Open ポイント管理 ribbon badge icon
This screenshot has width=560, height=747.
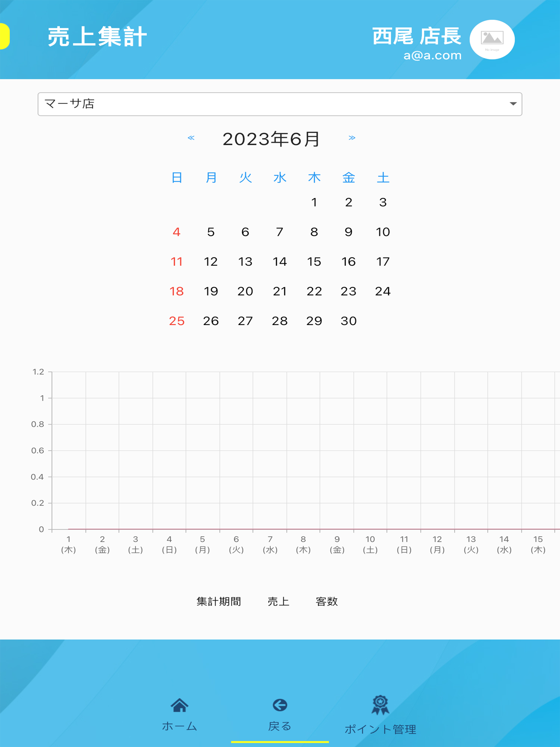(380, 705)
